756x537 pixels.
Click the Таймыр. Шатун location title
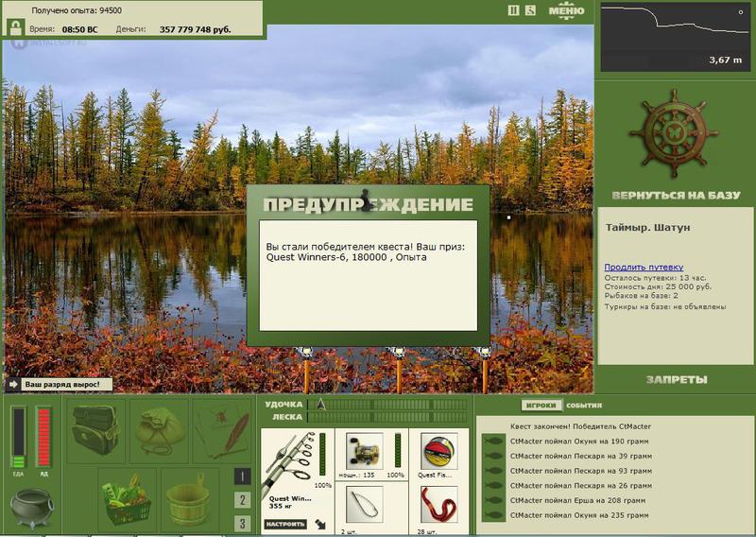tap(648, 227)
